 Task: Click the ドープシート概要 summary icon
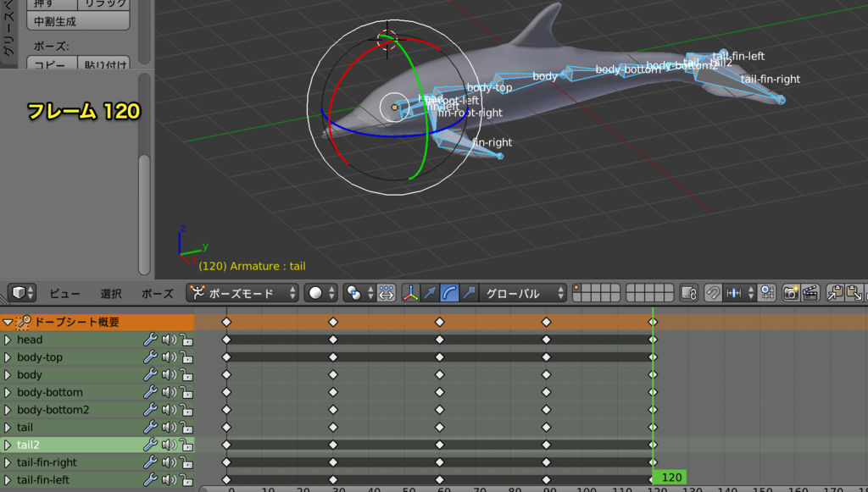pos(23,322)
